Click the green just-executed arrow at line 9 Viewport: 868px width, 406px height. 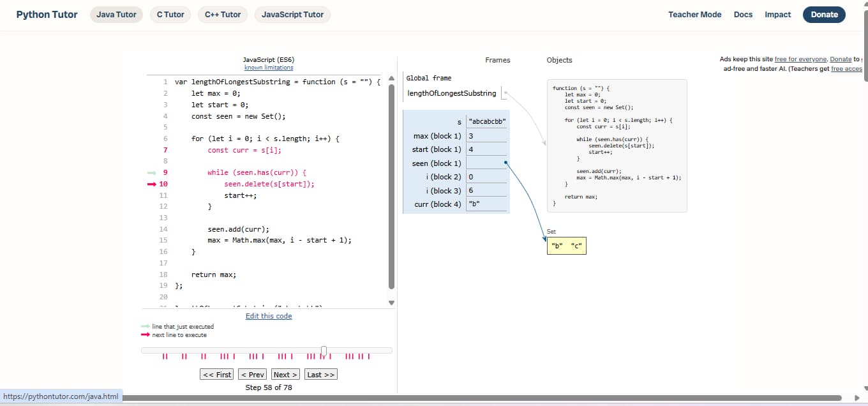click(x=152, y=173)
